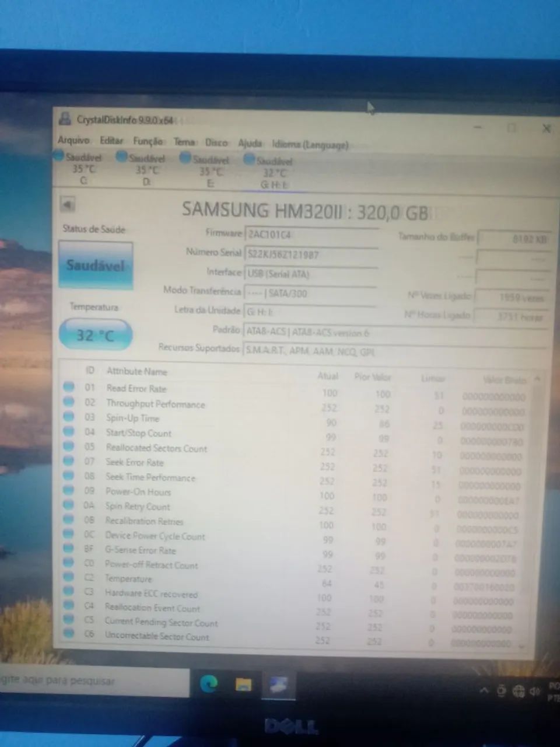Click the status dot for Reallocated Sectors Count
The image size is (560, 747).
click(69, 446)
